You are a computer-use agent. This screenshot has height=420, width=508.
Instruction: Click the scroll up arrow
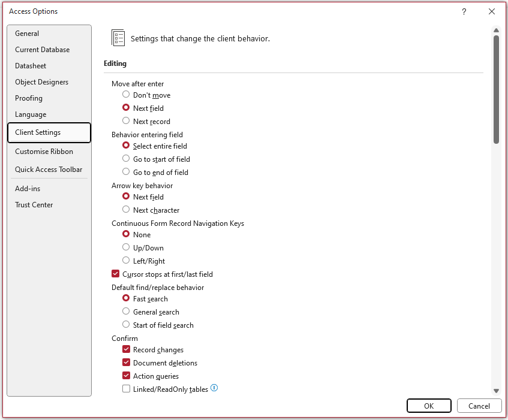[496, 30]
